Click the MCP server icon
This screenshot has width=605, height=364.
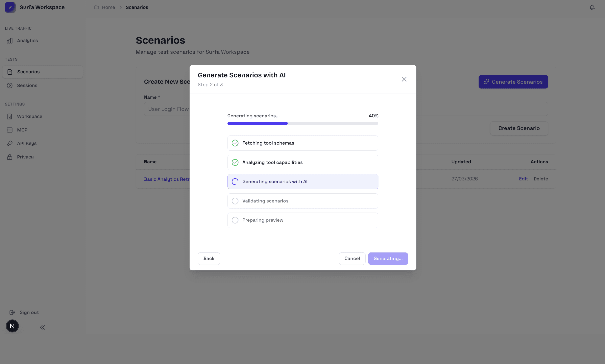9,130
